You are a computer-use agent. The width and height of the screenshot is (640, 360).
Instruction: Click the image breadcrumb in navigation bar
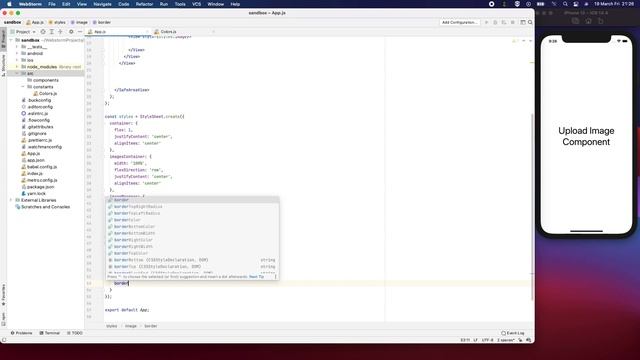coord(79,22)
